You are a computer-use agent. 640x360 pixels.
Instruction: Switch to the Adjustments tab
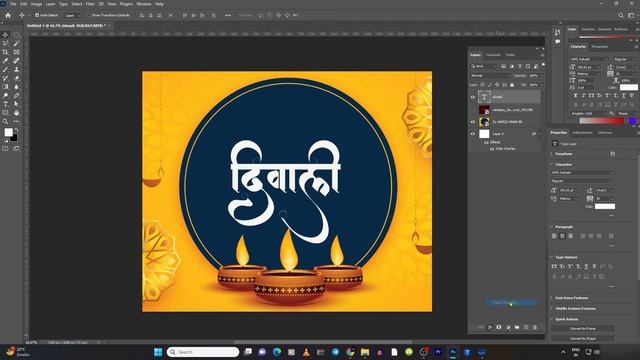click(x=582, y=133)
